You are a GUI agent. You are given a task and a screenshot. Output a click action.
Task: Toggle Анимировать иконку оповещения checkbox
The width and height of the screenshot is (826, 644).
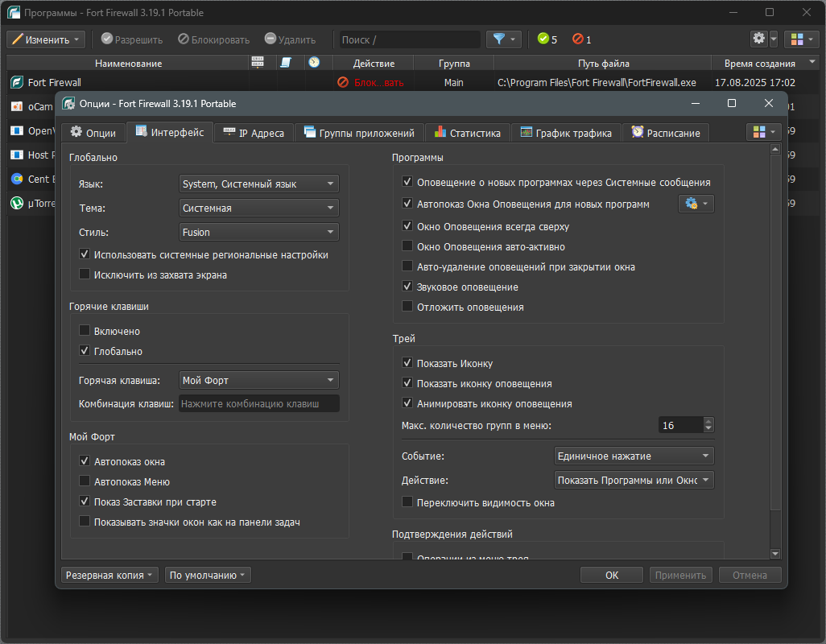[x=407, y=403]
